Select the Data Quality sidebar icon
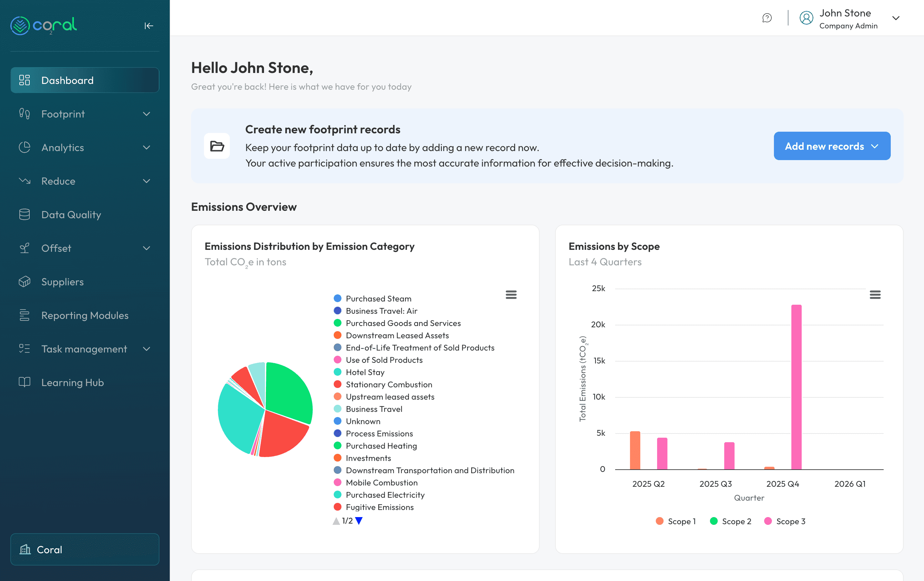Viewport: 924px width, 581px height. coord(25,215)
